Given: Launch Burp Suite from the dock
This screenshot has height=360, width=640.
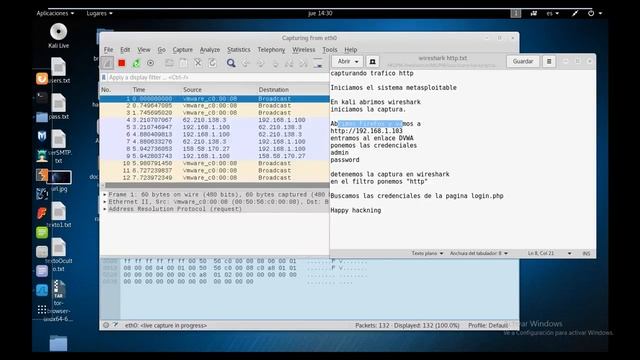Looking at the screenshot, I should [x=42, y=175].
